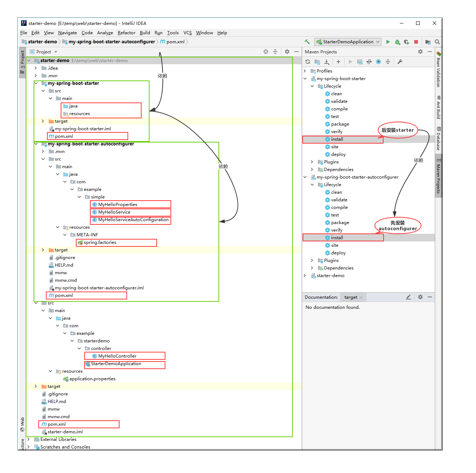Expand the Profiles node in Maven Projects
This screenshot has height=473, width=476.
305,71
